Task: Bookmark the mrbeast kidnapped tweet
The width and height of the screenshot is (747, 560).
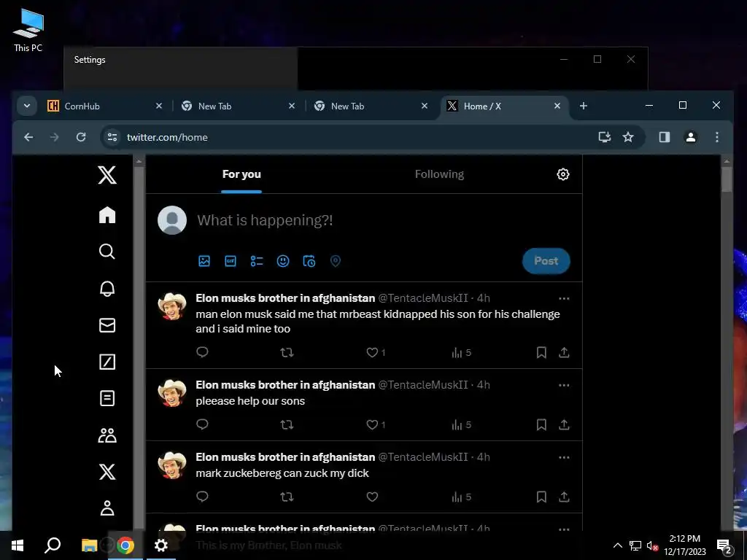Action: [x=541, y=352]
